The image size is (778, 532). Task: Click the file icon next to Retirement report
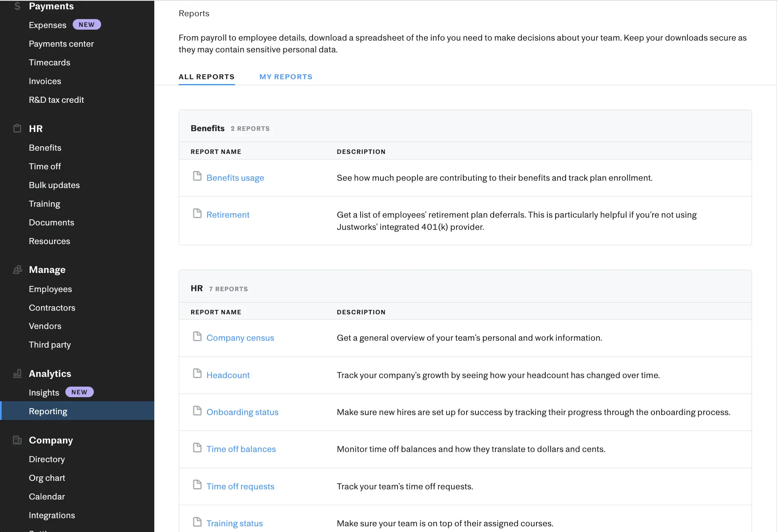point(197,213)
